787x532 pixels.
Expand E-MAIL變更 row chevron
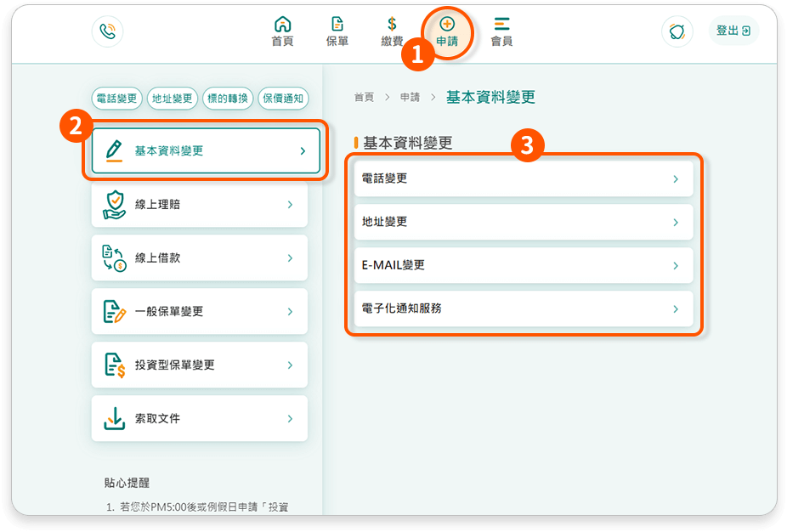[676, 265]
